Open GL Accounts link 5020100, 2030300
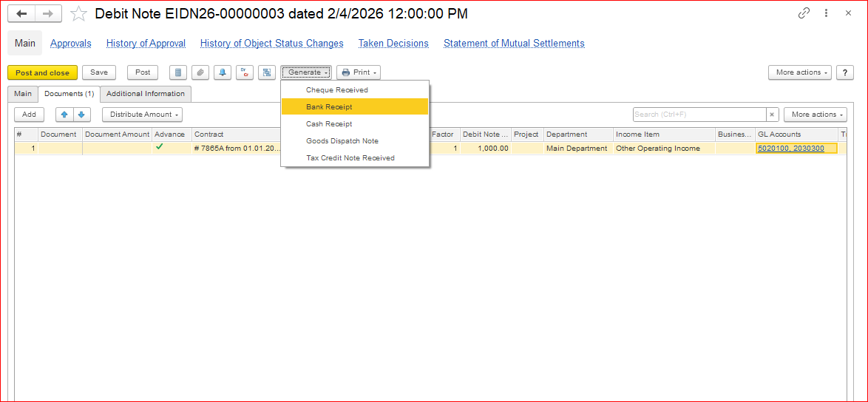 (x=790, y=149)
